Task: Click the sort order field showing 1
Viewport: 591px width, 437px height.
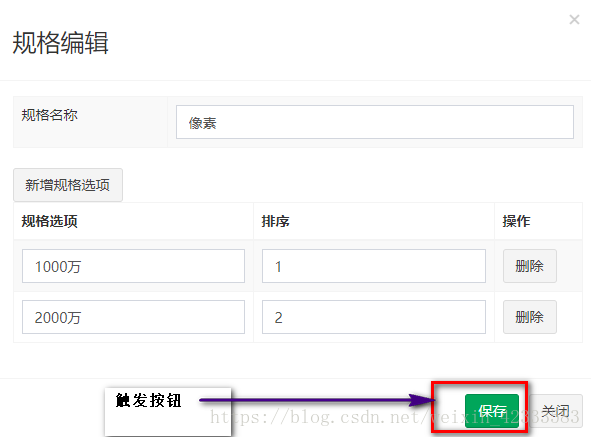Action: pyautogui.click(x=374, y=266)
